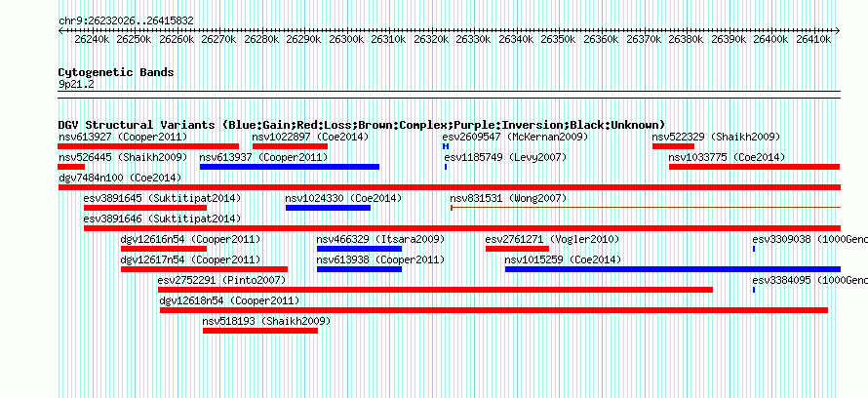The width and height of the screenshot is (868, 398).
Task: Click the red bar under nsv518193 (Shaikh2009)
Action: point(260,331)
